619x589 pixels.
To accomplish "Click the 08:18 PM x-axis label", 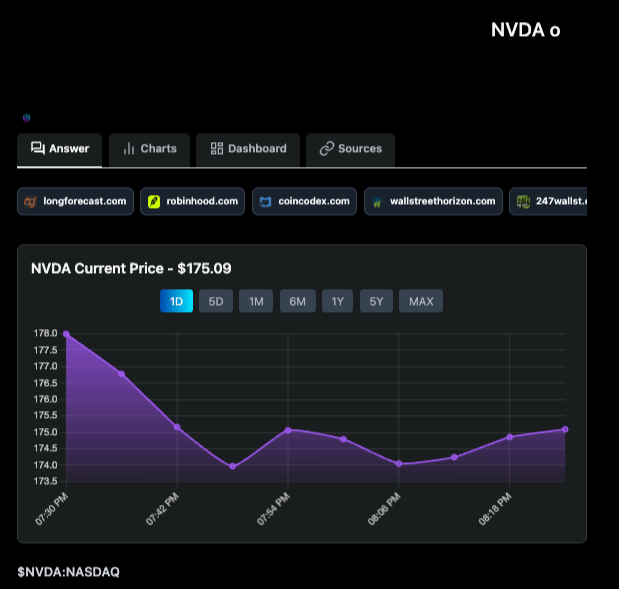I will click(x=495, y=509).
